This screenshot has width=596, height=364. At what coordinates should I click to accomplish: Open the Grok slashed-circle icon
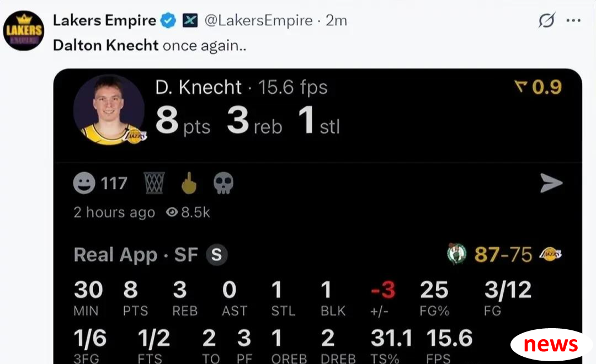546,20
